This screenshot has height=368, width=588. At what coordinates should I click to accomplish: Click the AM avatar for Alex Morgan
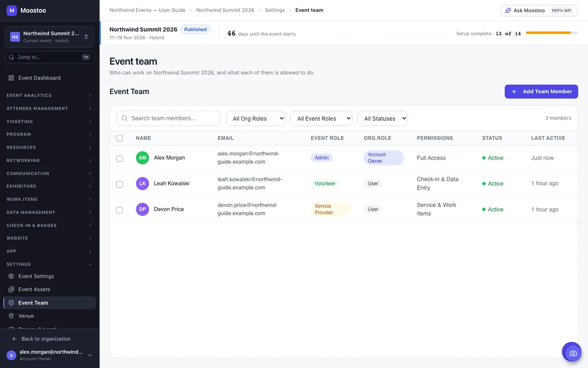[142, 158]
